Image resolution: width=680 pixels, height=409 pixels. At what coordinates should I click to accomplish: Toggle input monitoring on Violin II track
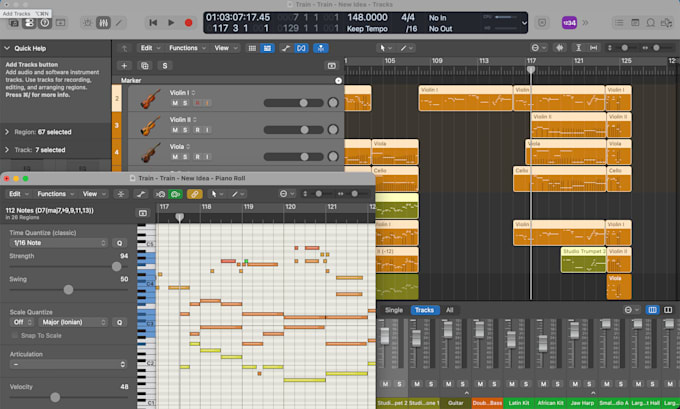click(207, 130)
